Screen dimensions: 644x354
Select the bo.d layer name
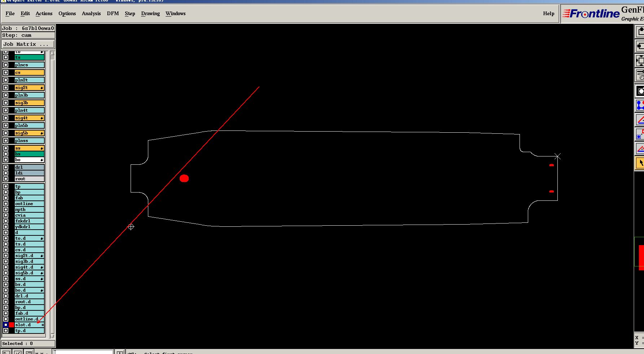click(x=30, y=290)
